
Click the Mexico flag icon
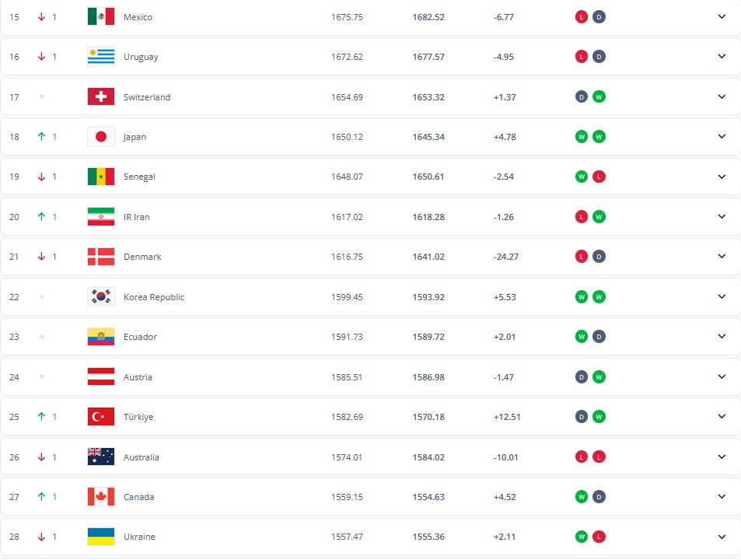[x=101, y=16]
